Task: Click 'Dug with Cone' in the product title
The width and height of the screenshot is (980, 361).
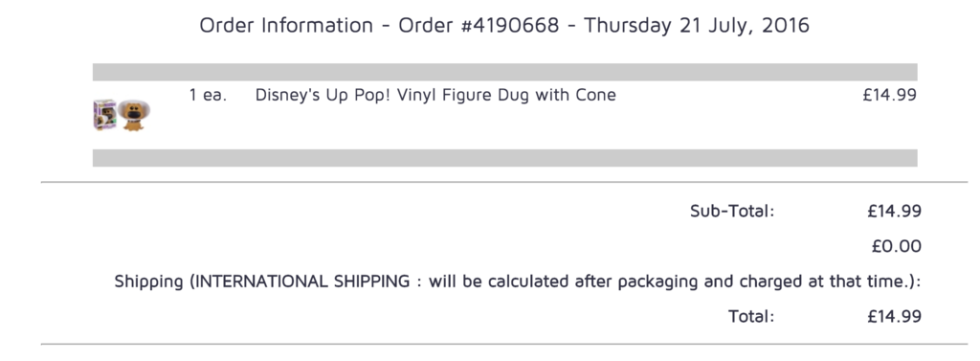Action: point(557,95)
